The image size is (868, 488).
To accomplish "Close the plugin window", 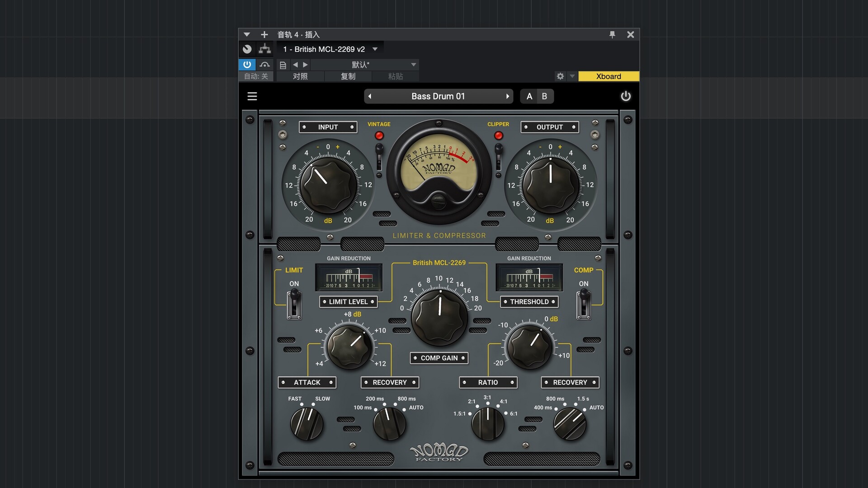I will [631, 35].
